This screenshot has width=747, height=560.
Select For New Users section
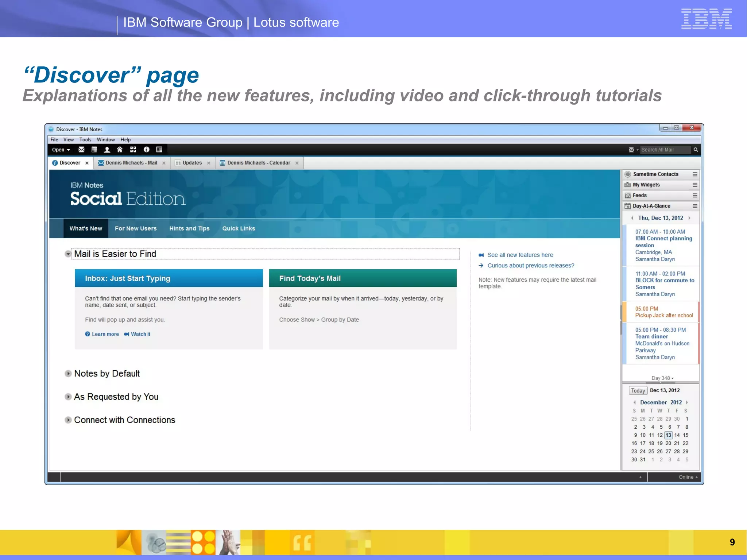tap(136, 228)
